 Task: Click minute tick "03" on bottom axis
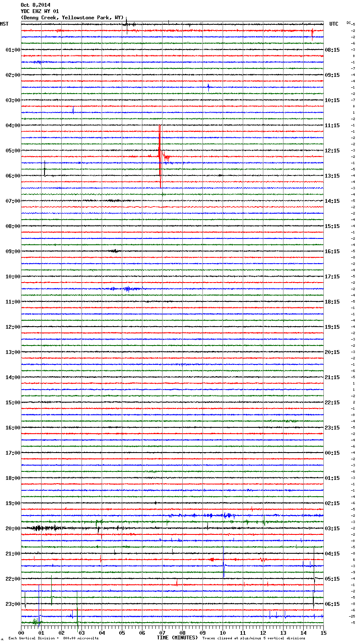point(81,632)
